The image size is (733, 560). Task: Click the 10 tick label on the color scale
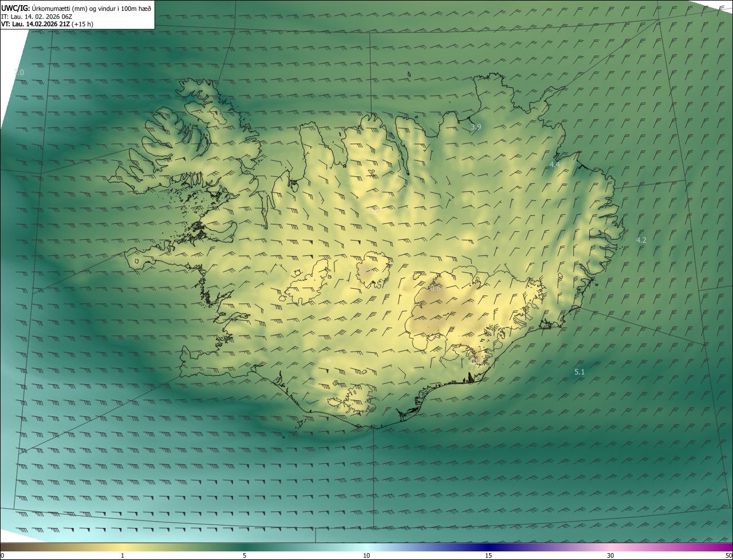click(x=366, y=555)
